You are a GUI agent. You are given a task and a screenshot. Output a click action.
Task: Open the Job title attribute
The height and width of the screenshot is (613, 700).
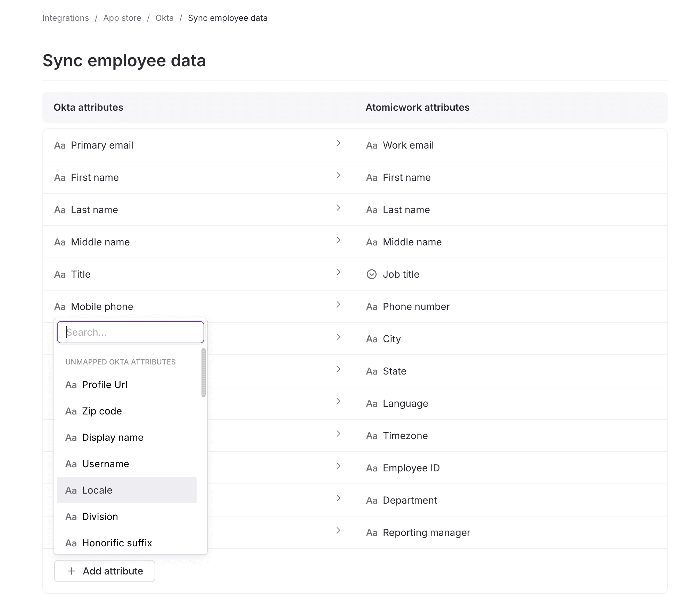(x=401, y=274)
